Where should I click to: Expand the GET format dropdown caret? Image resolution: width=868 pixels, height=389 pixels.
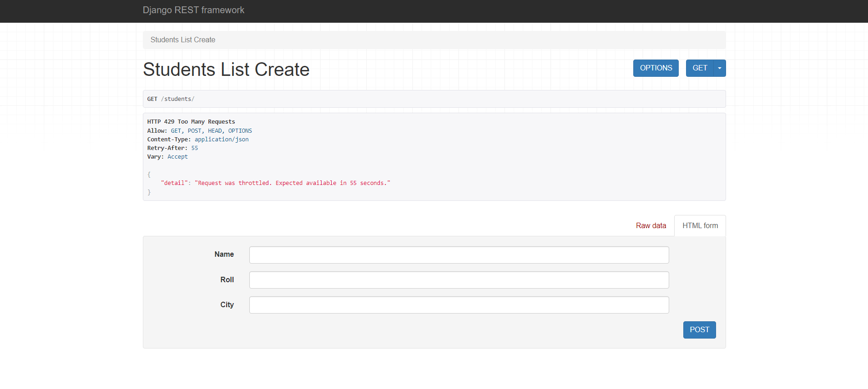(x=720, y=68)
